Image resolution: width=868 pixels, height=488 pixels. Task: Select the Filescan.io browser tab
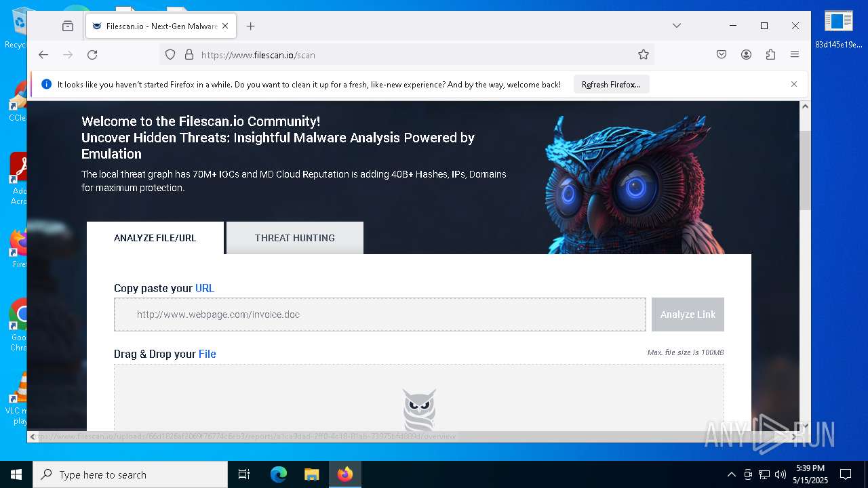[x=161, y=26]
